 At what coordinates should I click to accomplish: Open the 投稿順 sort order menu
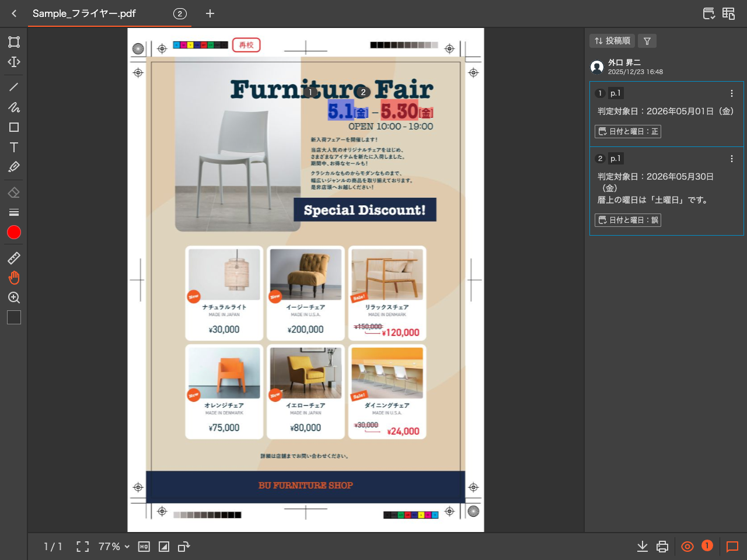tap(612, 41)
